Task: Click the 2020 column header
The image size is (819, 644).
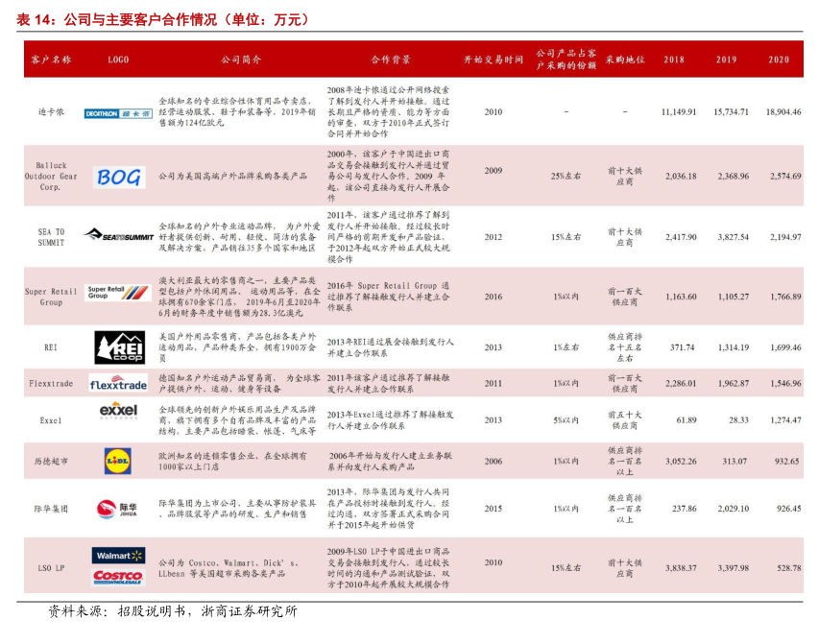Action: pos(779,60)
